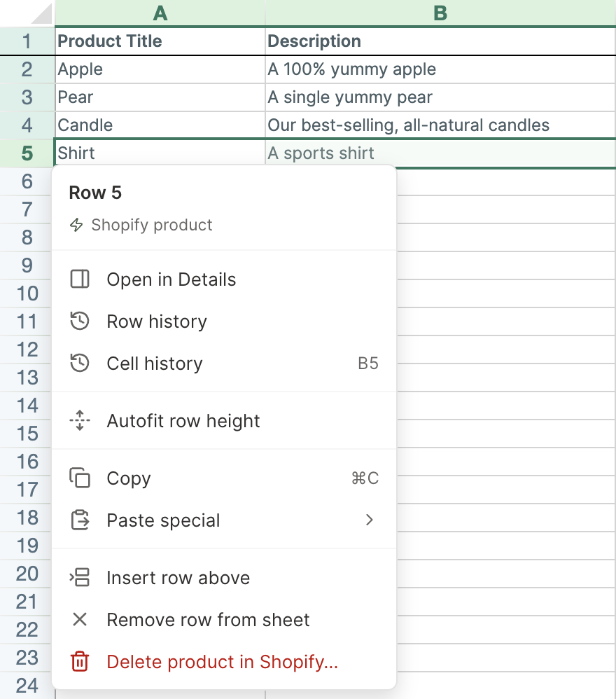Click the Product Title header cell
The height and width of the screenshot is (699, 616).
coord(160,41)
